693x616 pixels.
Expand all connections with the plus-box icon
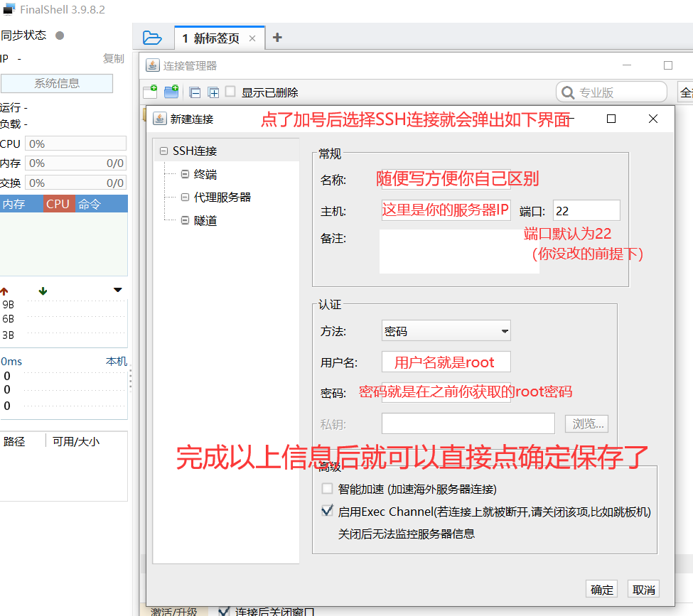(213, 92)
